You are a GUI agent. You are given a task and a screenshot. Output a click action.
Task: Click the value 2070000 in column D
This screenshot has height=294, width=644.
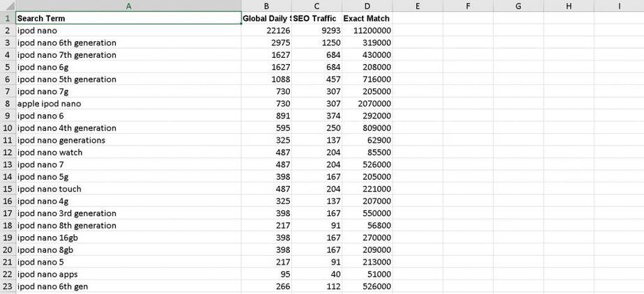point(367,104)
